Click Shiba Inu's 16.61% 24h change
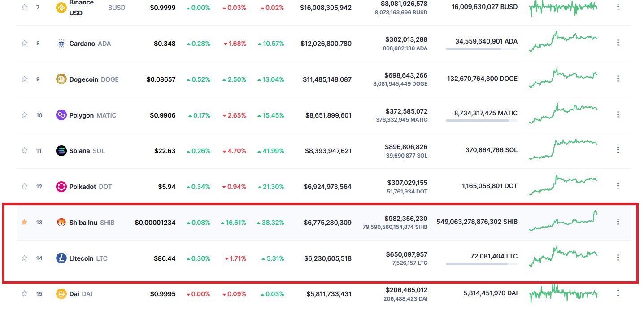 pos(233,223)
